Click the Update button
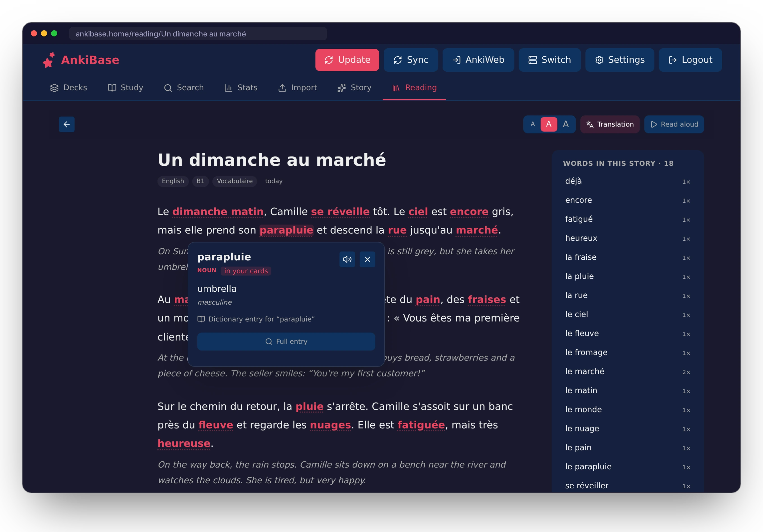Image resolution: width=763 pixels, height=532 pixels. 347,60
